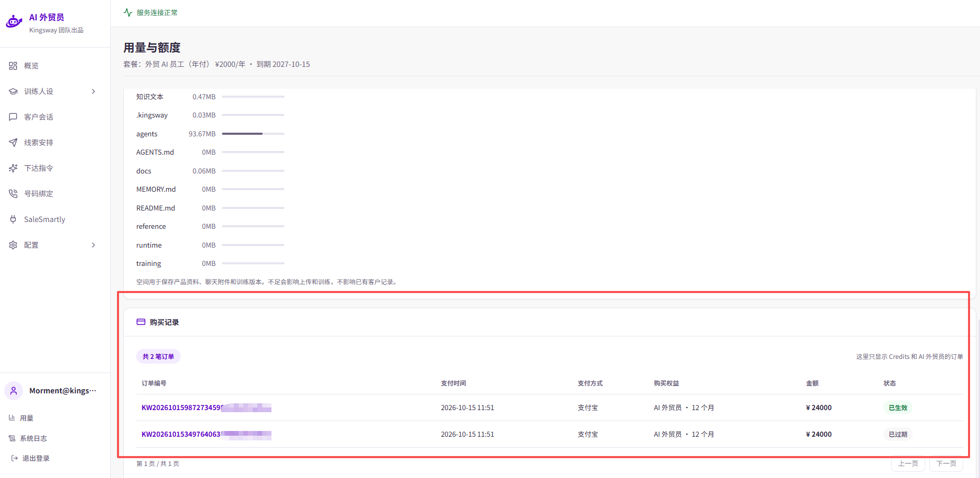980x478 pixels.
Task: Click 第 1 页 / 共 1 页 pagination text
Action: 158,463
